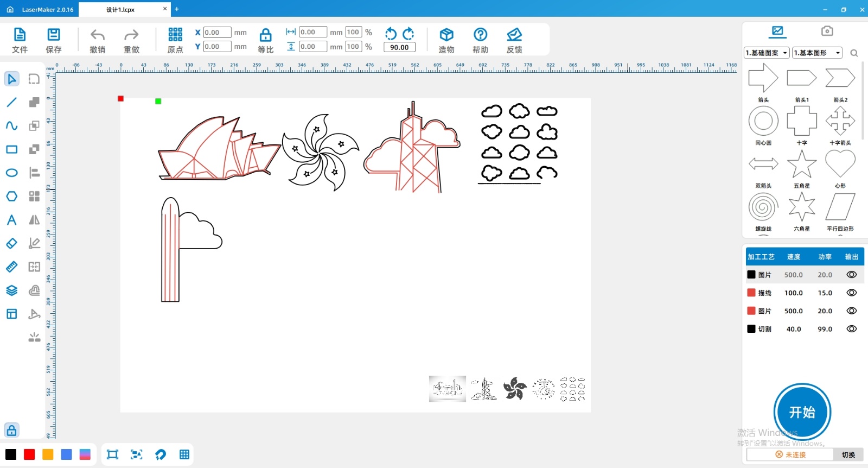
Task: Open the 1.基础图案 category dropdown
Action: coord(767,53)
